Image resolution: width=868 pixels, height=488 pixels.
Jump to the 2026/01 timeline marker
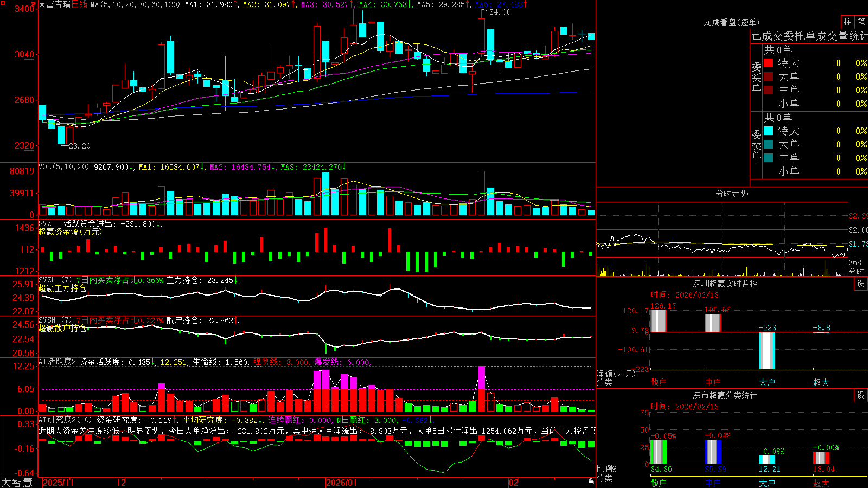tap(342, 483)
